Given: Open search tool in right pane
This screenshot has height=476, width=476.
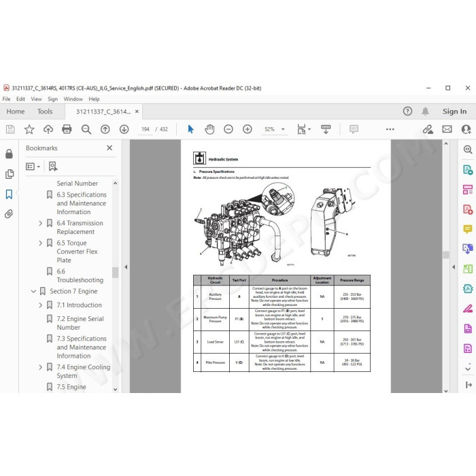Looking at the screenshot, I should pos(468,150).
